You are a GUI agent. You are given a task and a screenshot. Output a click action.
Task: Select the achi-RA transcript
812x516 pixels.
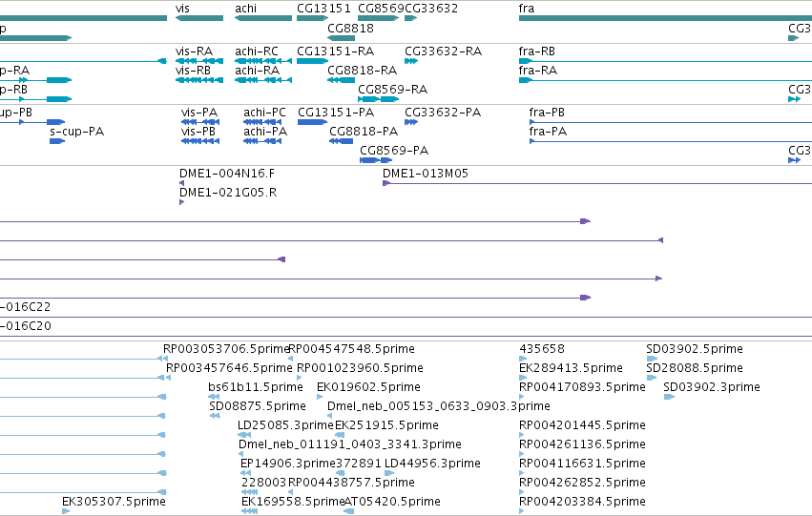263,80
